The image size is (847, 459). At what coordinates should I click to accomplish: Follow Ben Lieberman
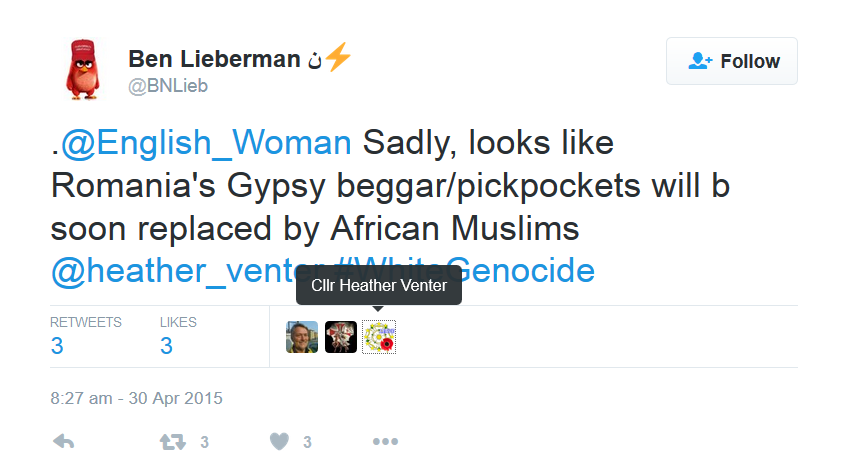732,61
